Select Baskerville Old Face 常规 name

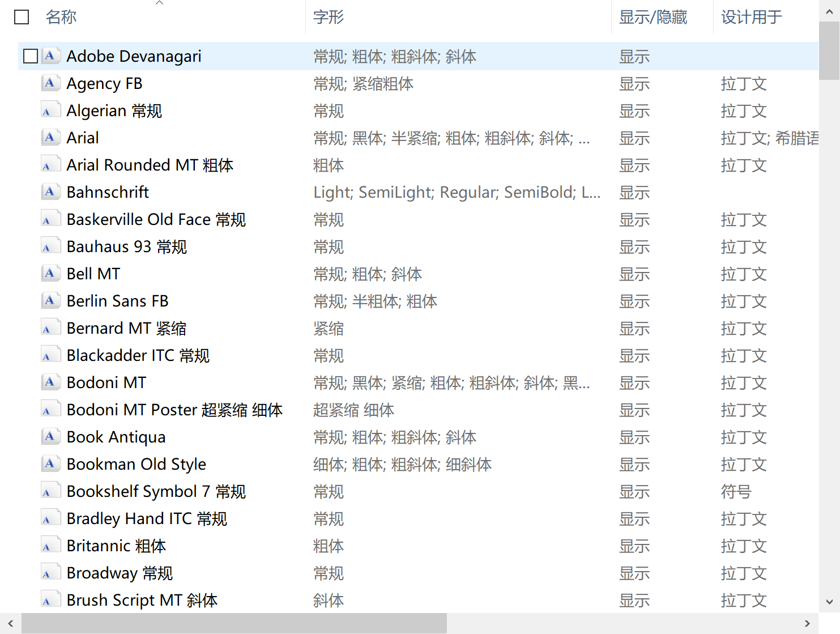pos(156,219)
